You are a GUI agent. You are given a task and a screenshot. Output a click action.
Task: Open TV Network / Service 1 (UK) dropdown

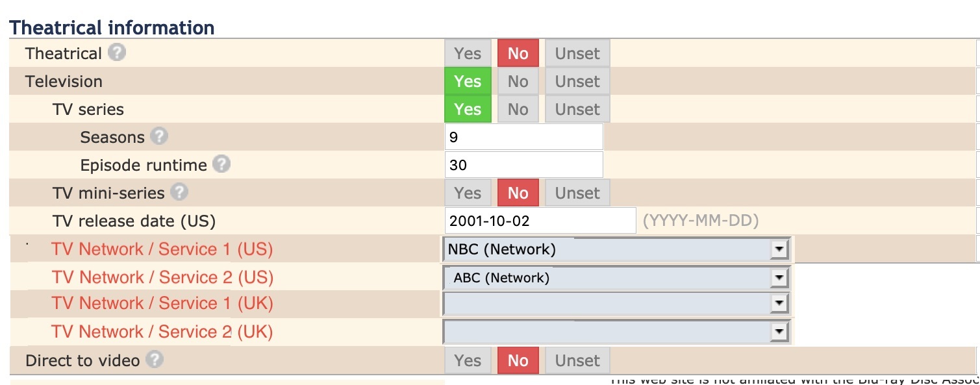click(x=616, y=304)
